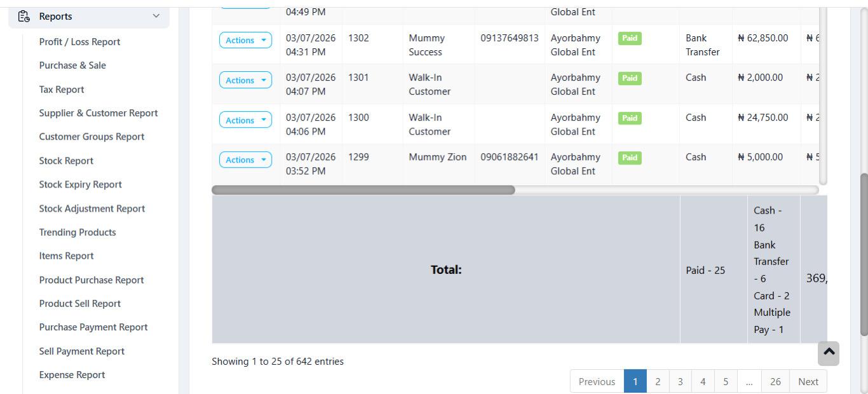
Task: Click the Reports clipboard icon in sidebar
Action: click(24, 17)
